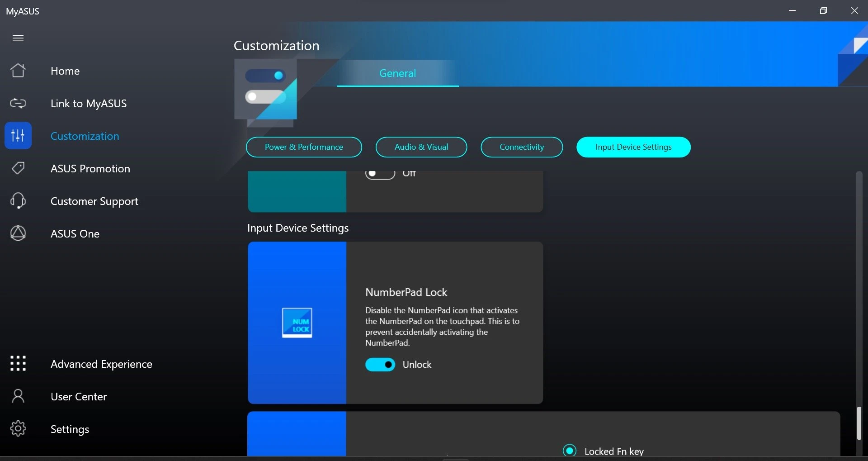
Task: Open Settings from the sidebar
Action: 70,429
